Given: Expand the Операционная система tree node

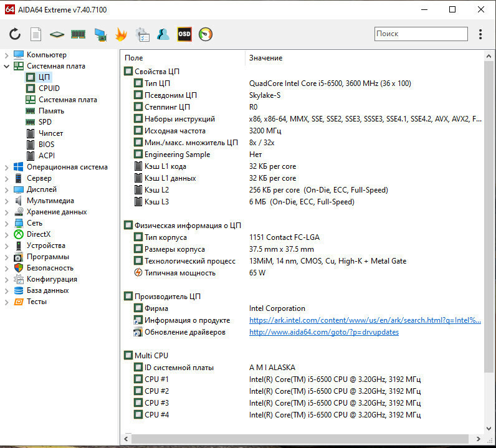Looking at the screenshot, I should point(6,167).
